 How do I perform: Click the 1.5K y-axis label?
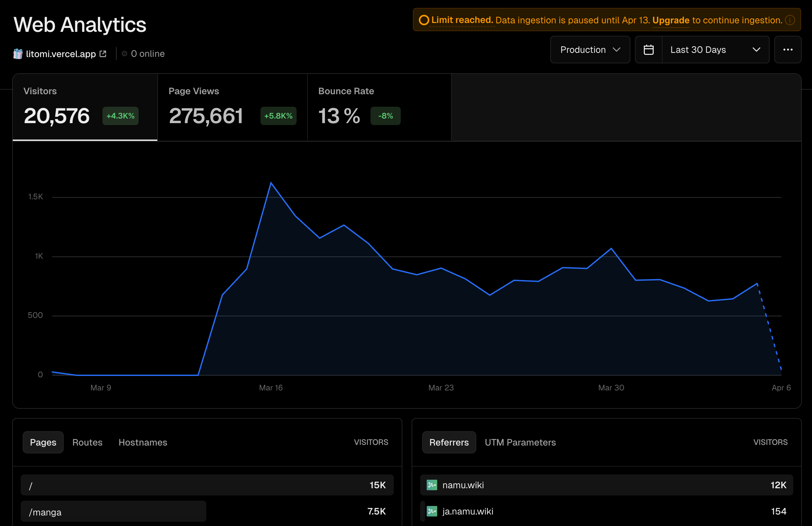click(35, 197)
